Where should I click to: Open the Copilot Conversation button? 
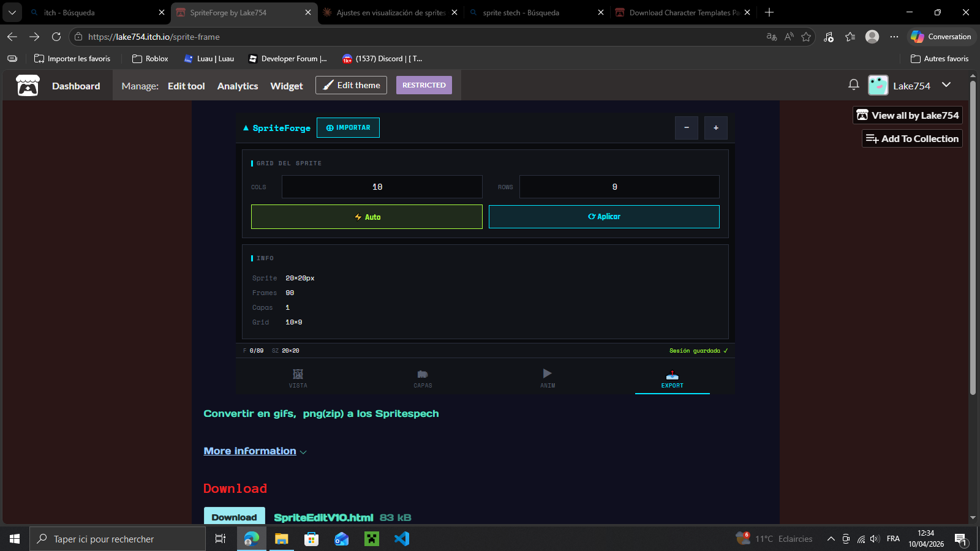[x=941, y=37]
